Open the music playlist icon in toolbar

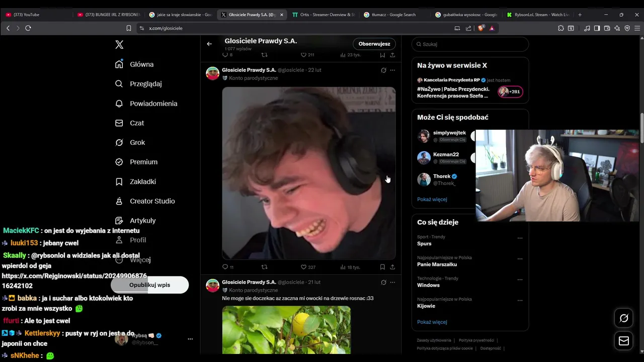click(x=587, y=28)
